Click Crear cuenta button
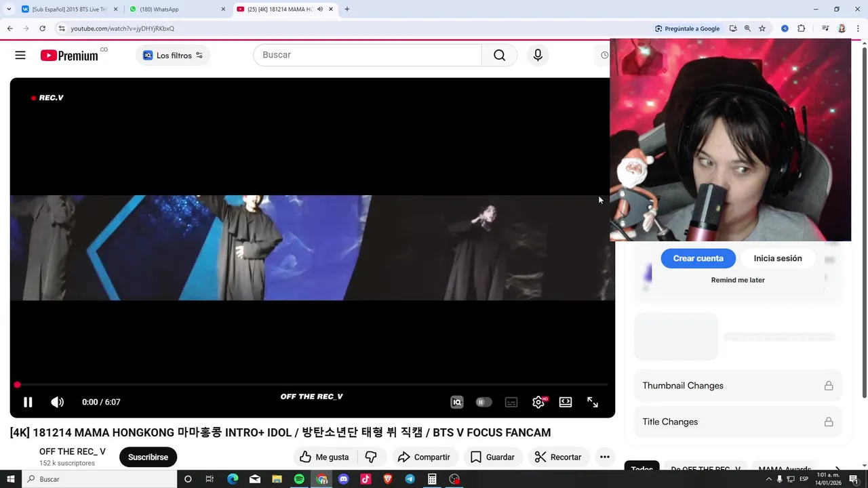The image size is (868, 488). coord(698,258)
